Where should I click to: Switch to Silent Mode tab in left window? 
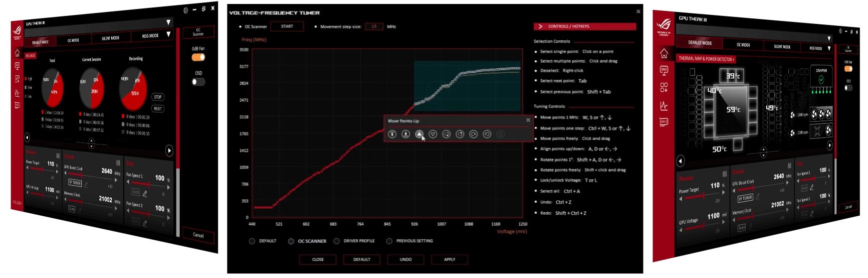(x=110, y=38)
